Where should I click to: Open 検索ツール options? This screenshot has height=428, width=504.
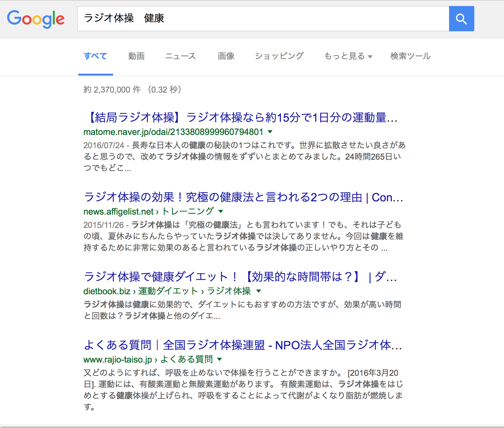click(x=411, y=56)
